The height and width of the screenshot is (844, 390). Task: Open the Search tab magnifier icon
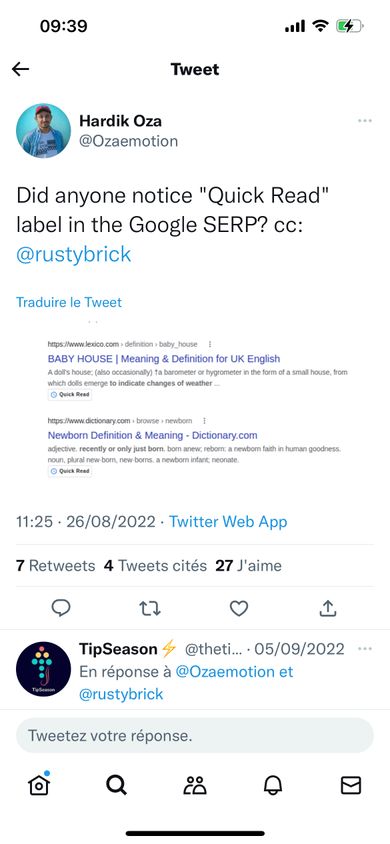click(x=116, y=786)
